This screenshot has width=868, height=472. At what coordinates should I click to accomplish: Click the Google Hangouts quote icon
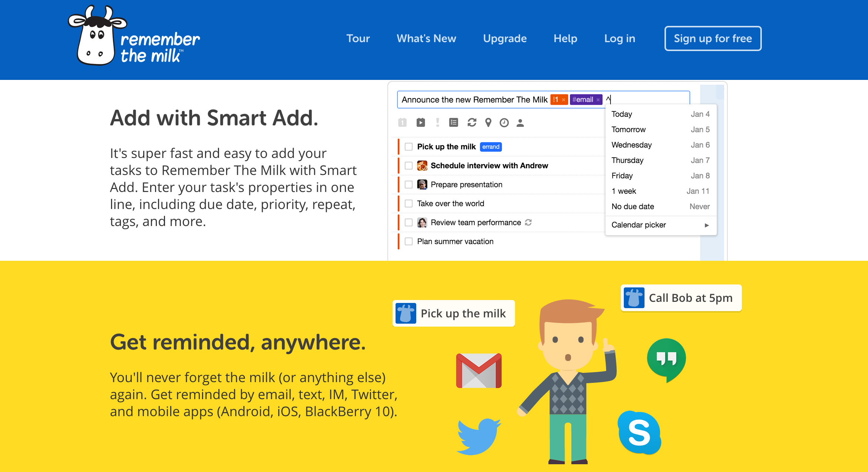coord(666,360)
